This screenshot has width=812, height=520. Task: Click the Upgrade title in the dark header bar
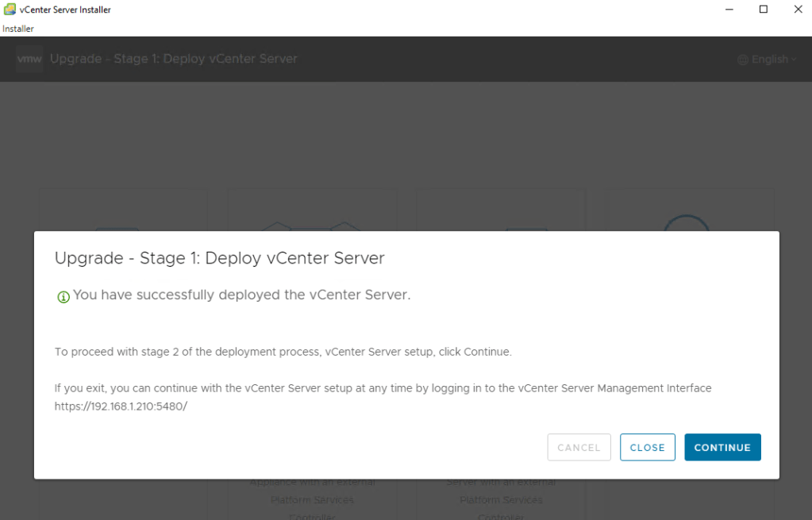click(x=173, y=59)
